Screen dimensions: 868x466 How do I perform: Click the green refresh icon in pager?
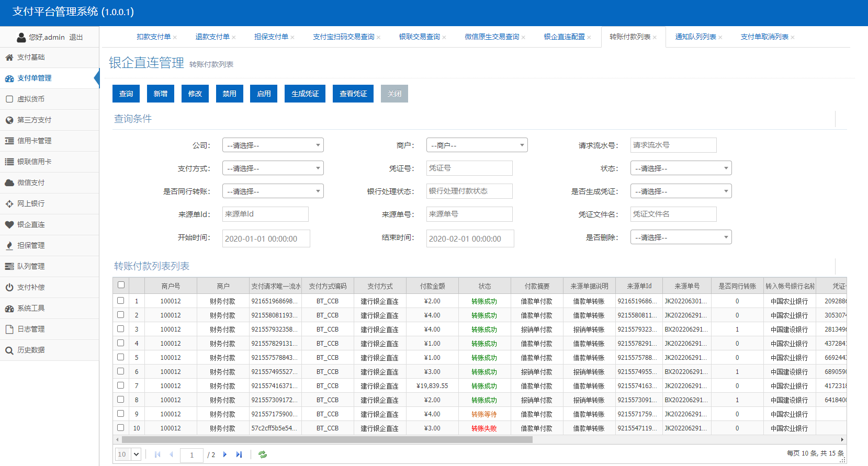(263, 454)
